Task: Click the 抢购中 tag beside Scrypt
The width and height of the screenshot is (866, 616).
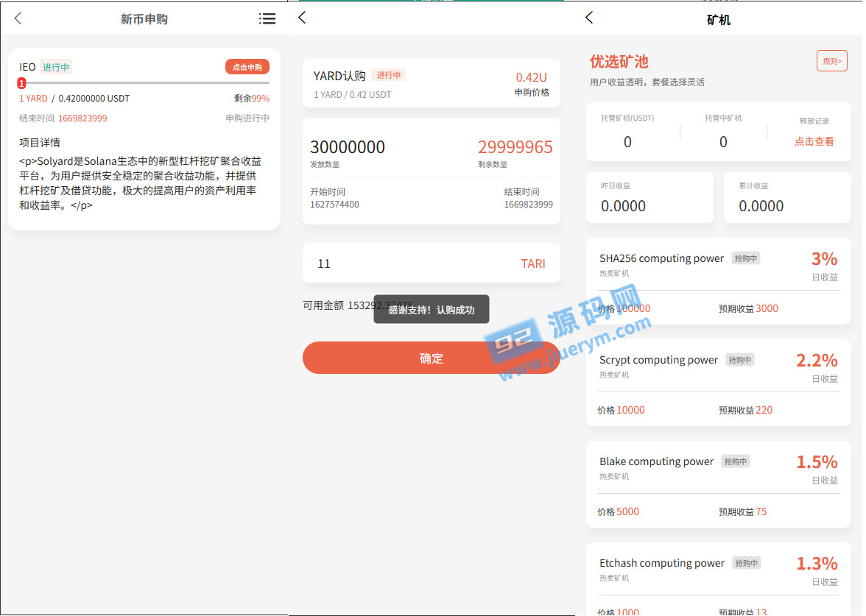Action: tap(739, 360)
